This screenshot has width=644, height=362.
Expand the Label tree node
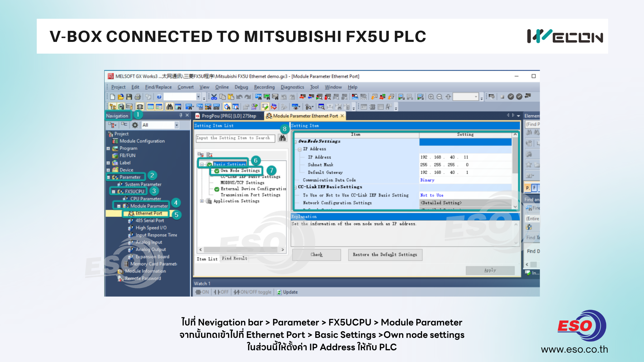pos(108,163)
